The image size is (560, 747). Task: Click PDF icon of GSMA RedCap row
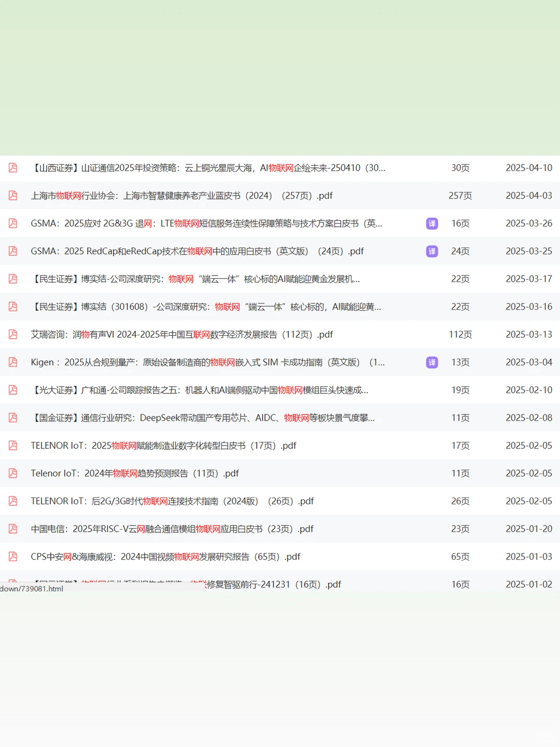[13, 251]
